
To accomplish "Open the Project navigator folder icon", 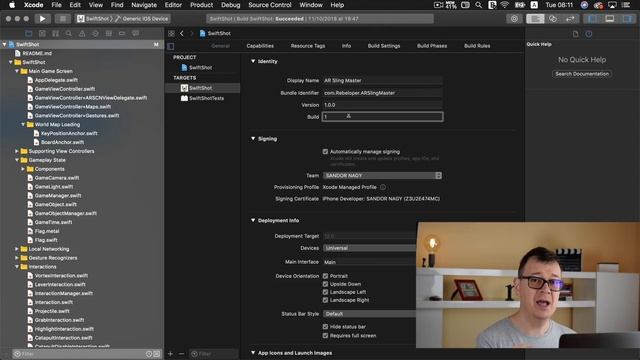I will pos(29,33).
